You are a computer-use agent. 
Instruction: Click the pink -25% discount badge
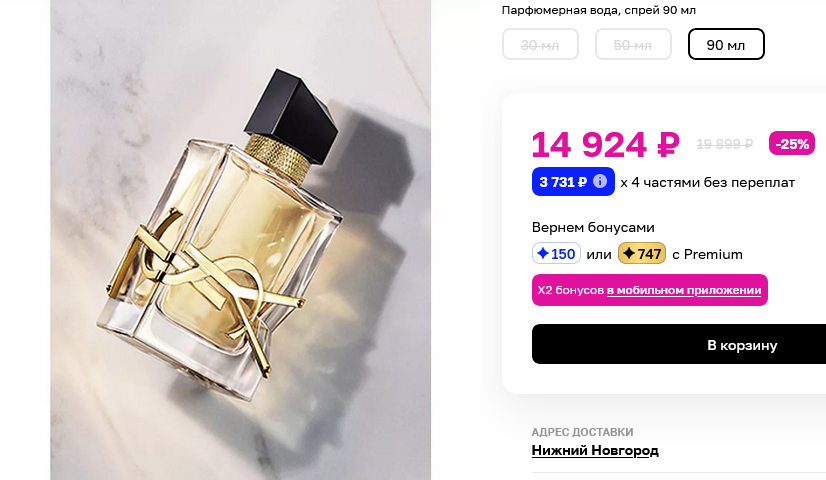792,143
